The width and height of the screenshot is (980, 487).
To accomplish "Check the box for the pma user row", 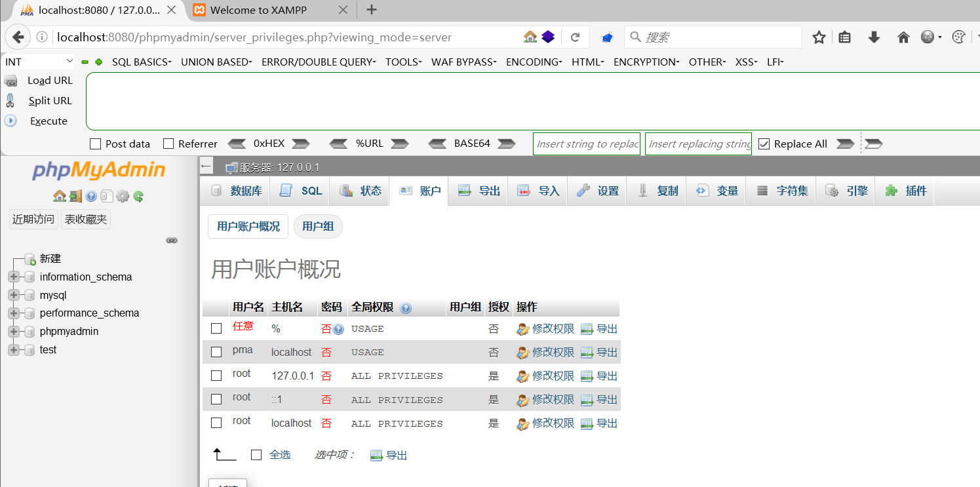I will 216,352.
